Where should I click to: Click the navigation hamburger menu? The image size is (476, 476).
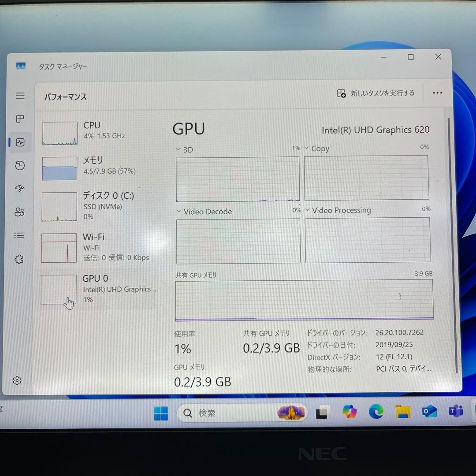pyautogui.click(x=19, y=96)
